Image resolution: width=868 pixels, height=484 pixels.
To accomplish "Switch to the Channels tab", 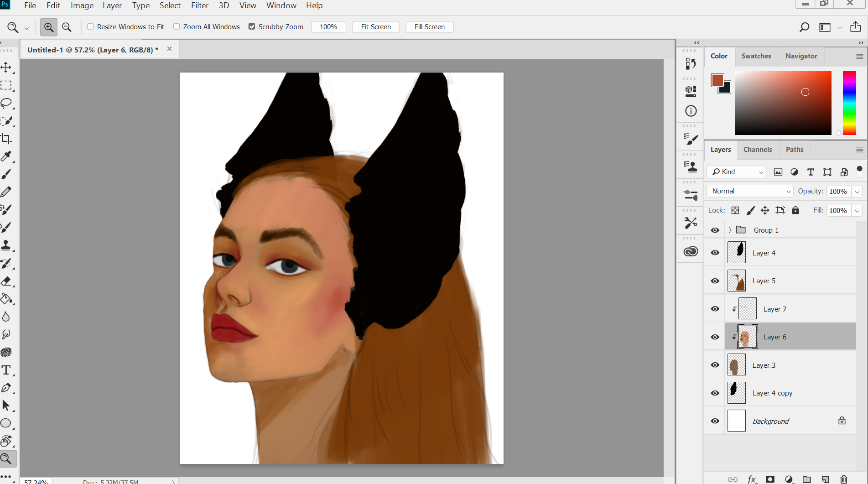I will [757, 150].
